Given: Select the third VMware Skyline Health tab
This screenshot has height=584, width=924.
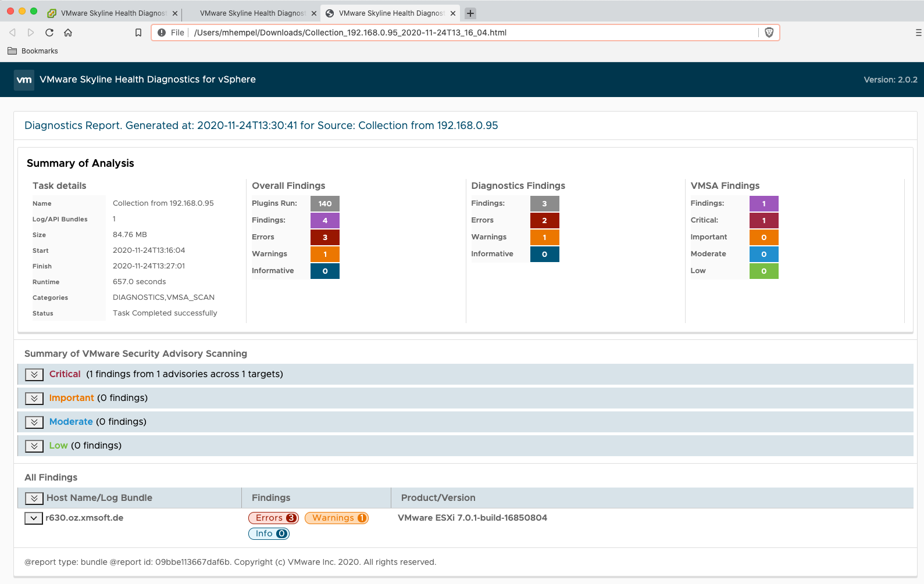Looking at the screenshot, I should [x=391, y=13].
